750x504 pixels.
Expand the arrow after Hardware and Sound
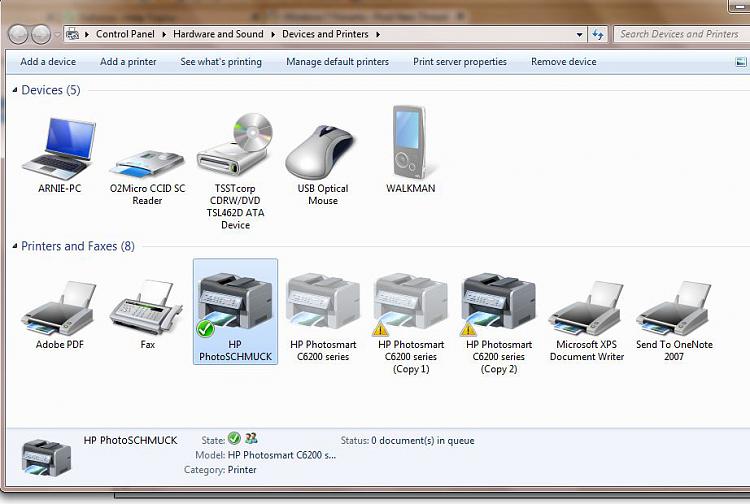coord(273,34)
